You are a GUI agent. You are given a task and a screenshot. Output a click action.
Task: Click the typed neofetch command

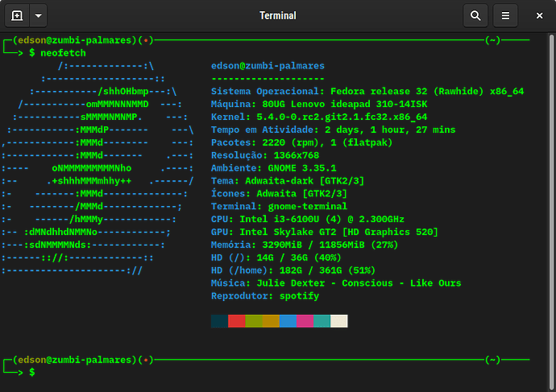click(x=63, y=53)
